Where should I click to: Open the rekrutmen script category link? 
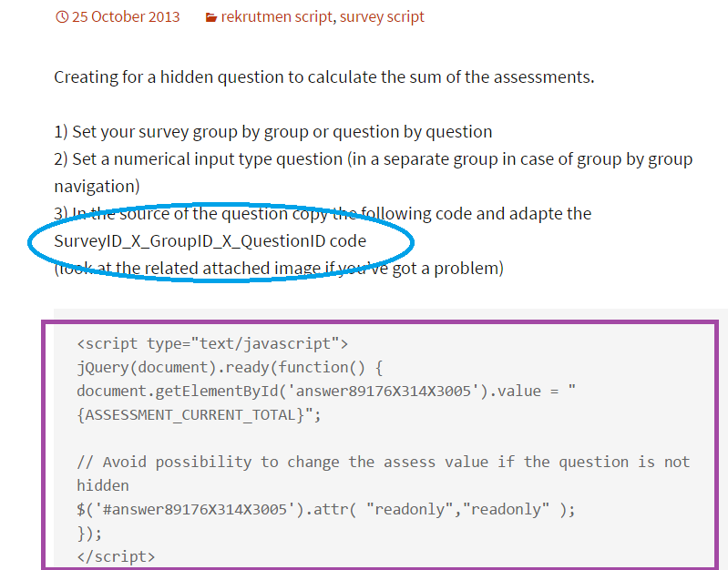[x=277, y=17]
